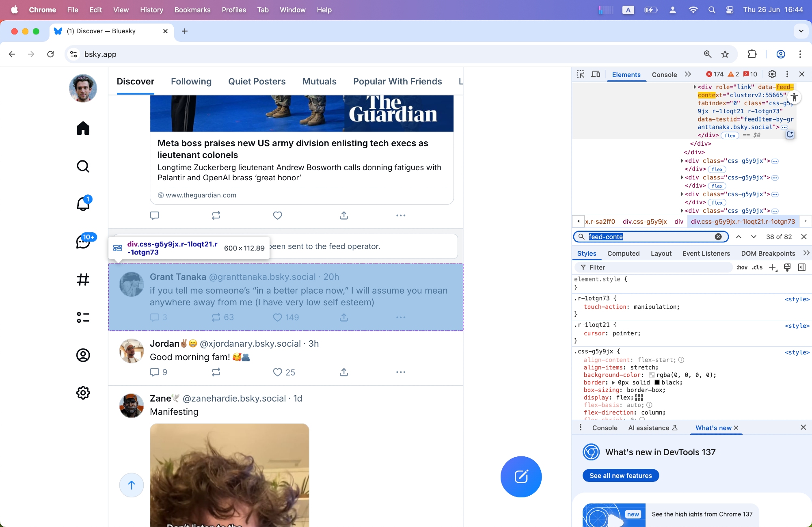This screenshot has width=812, height=527.
Task: Like Jordan's Good morning fam post
Action: click(x=278, y=372)
